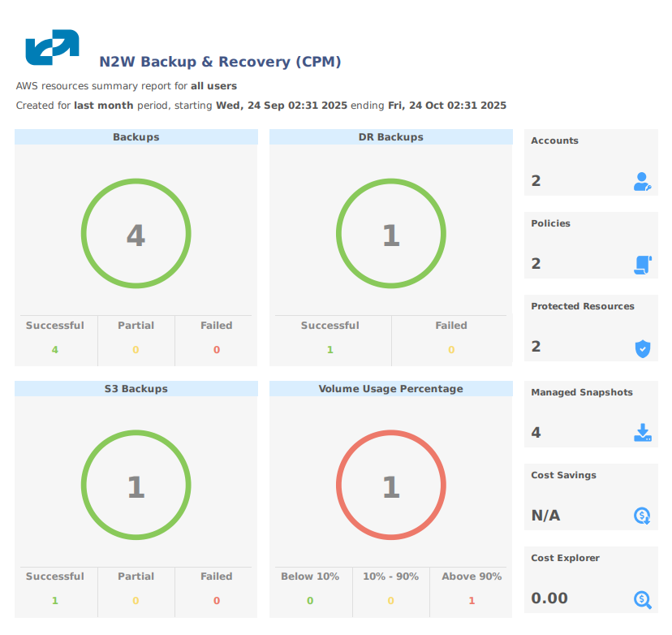Click N2W Backup & Recovery title
672x635 pixels.
[220, 62]
